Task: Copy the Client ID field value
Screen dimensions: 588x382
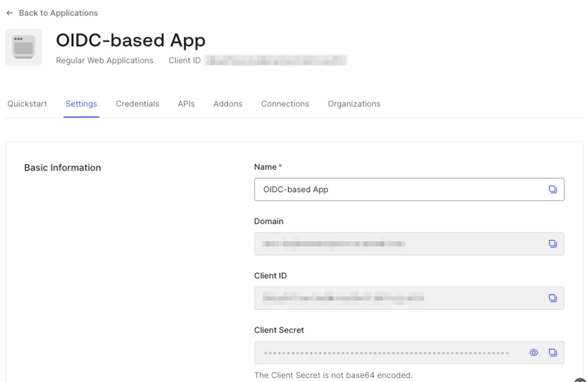Action: (x=552, y=298)
